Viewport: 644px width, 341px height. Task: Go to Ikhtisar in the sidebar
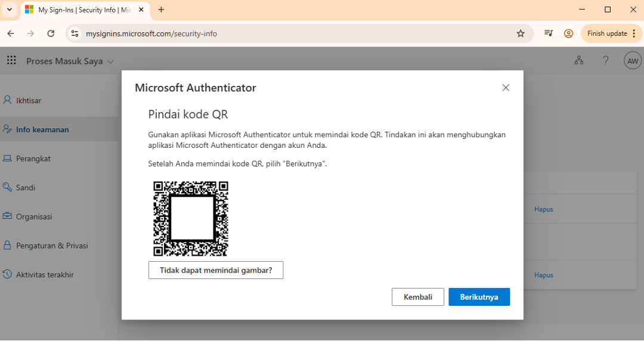click(x=29, y=100)
